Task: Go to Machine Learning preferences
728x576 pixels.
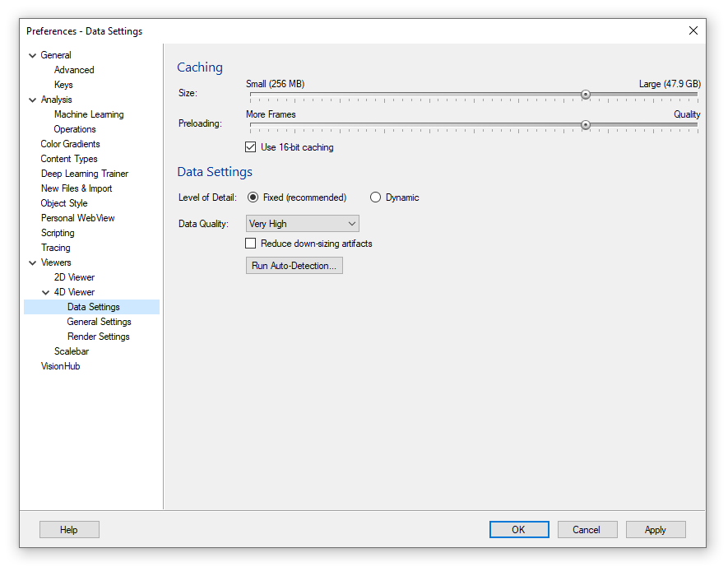Action: pos(89,114)
